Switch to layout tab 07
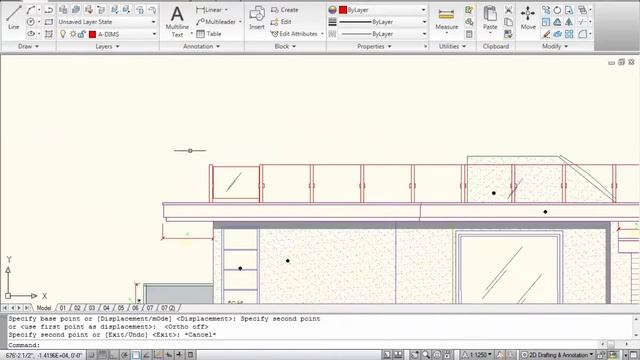This screenshot has height=360, width=640. (150, 308)
